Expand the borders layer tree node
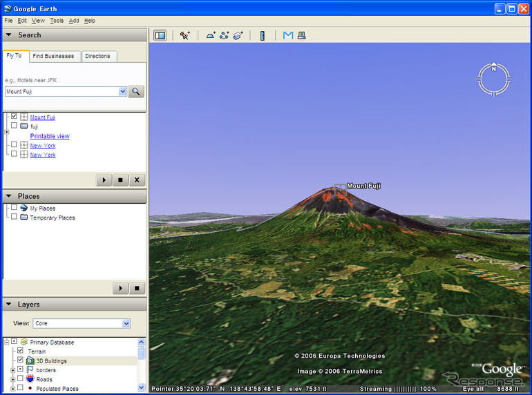 [x=12, y=369]
